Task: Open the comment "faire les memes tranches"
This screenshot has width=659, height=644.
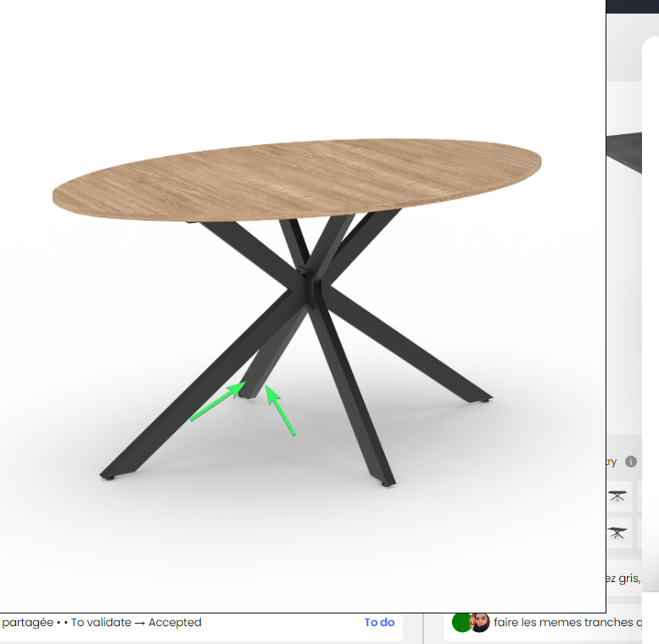Action: point(567,622)
